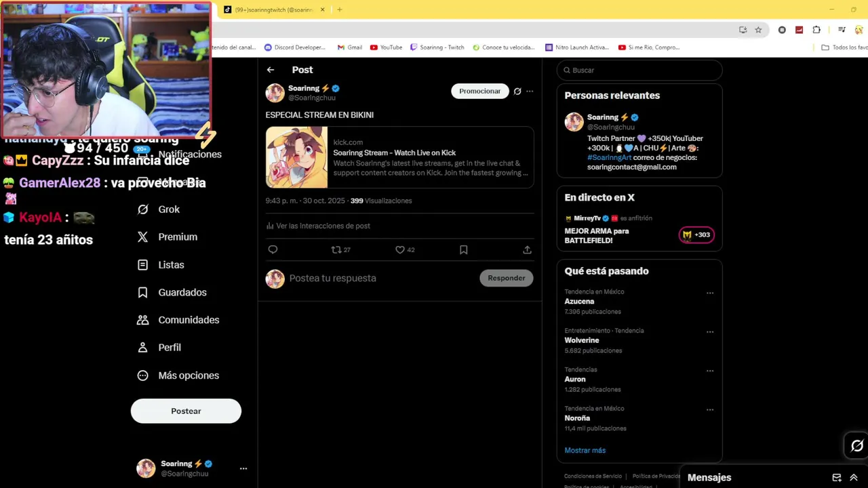Open Si me Río, Compro bookmark
The width and height of the screenshot is (868, 488).
coord(650,47)
